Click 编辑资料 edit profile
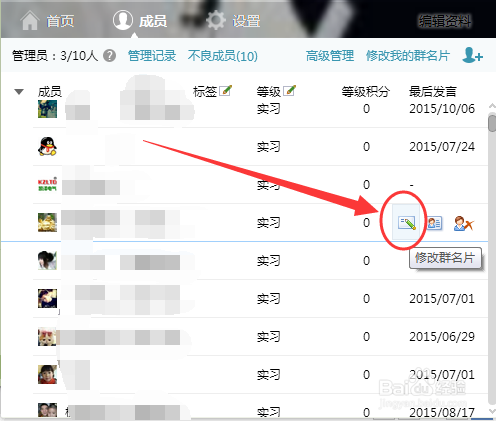 pyautogui.click(x=445, y=21)
